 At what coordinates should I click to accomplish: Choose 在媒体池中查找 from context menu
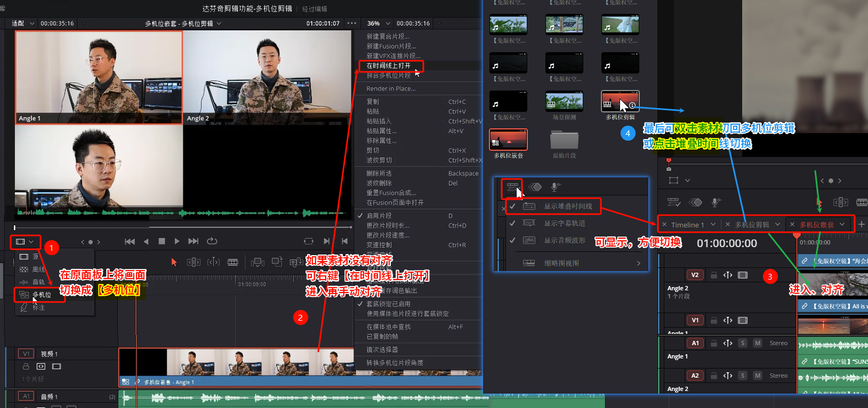tap(388, 327)
